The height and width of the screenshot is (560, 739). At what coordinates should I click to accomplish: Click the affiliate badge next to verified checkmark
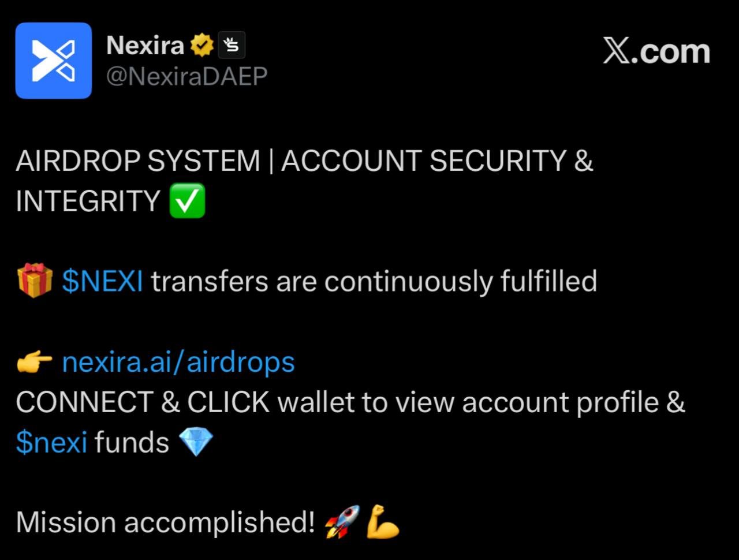click(232, 45)
